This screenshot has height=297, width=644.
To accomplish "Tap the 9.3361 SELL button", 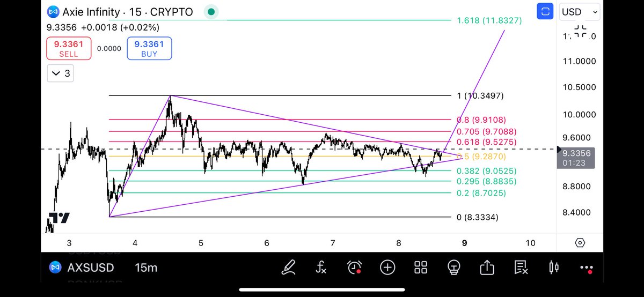I will 69,48.
